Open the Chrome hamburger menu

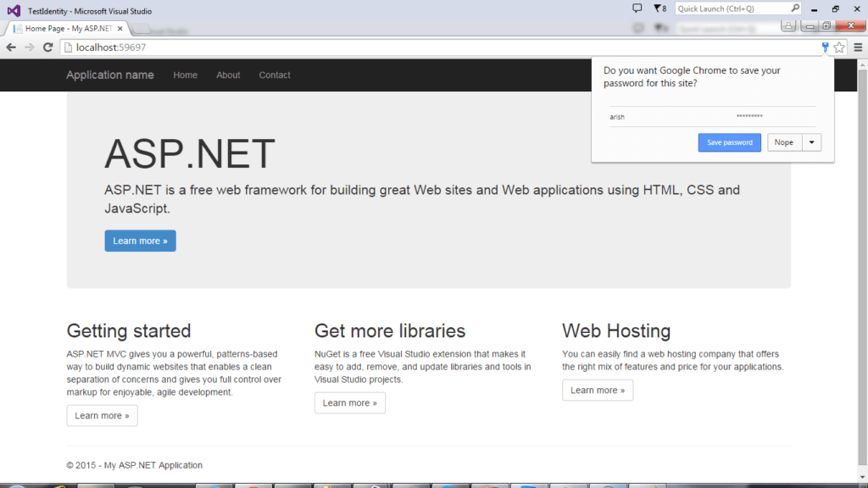[x=858, y=47]
